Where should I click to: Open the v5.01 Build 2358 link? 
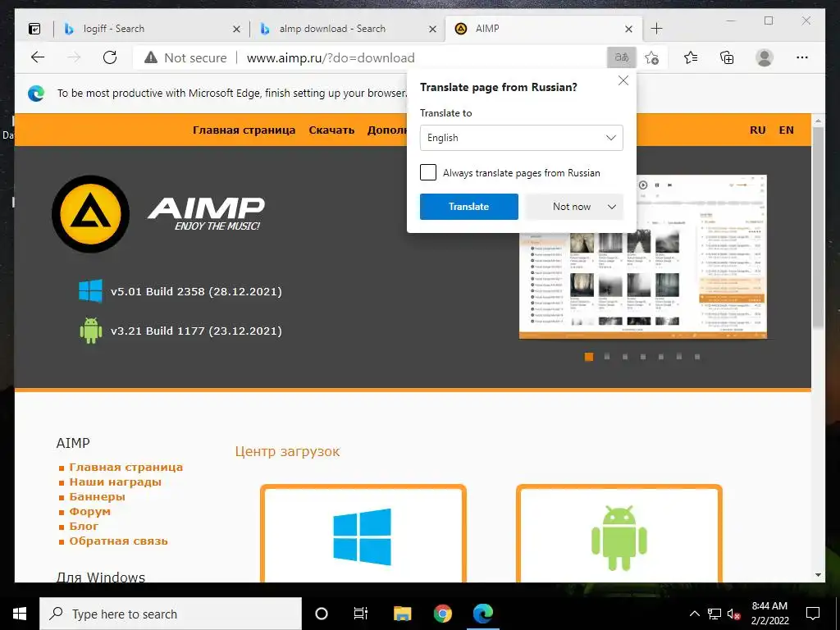coord(196,292)
